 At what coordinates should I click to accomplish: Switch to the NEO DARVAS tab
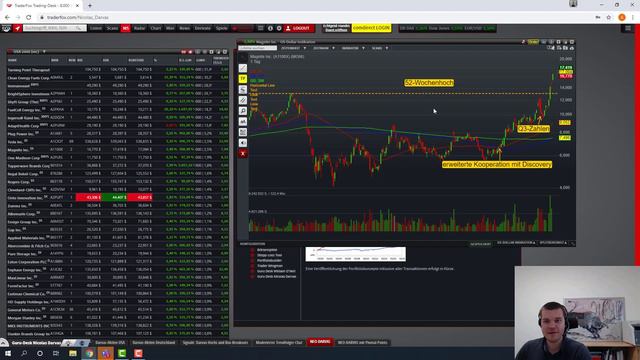320,342
